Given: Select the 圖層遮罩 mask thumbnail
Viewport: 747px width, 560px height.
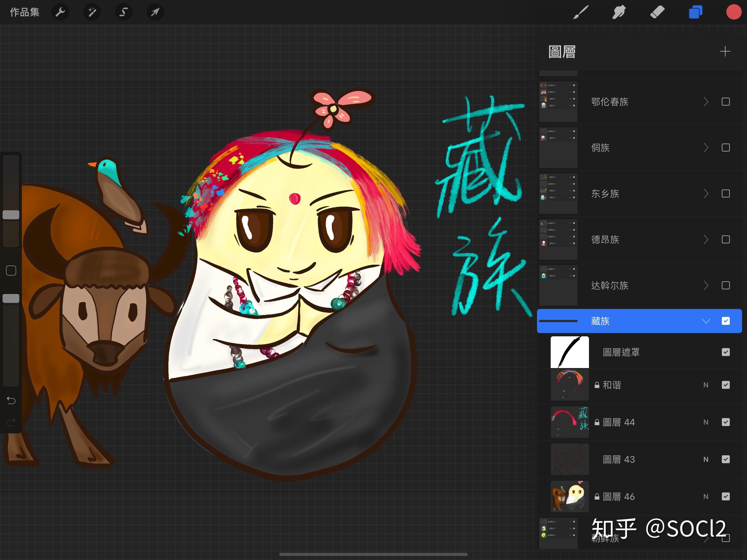Looking at the screenshot, I should point(570,352).
